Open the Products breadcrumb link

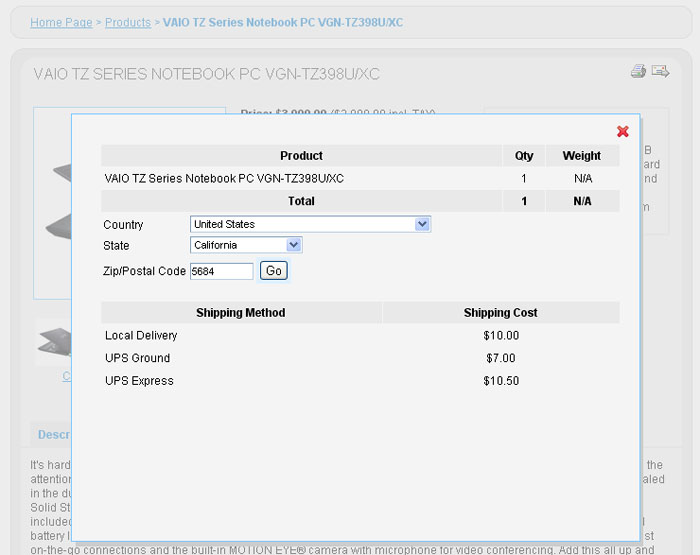tap(128, 22)
